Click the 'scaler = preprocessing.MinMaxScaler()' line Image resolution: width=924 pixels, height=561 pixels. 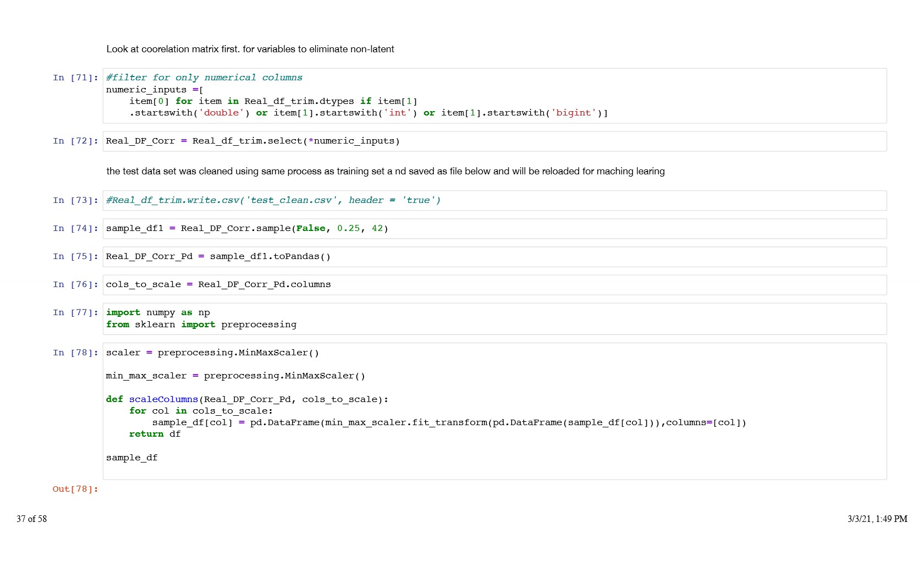[212, 353]
